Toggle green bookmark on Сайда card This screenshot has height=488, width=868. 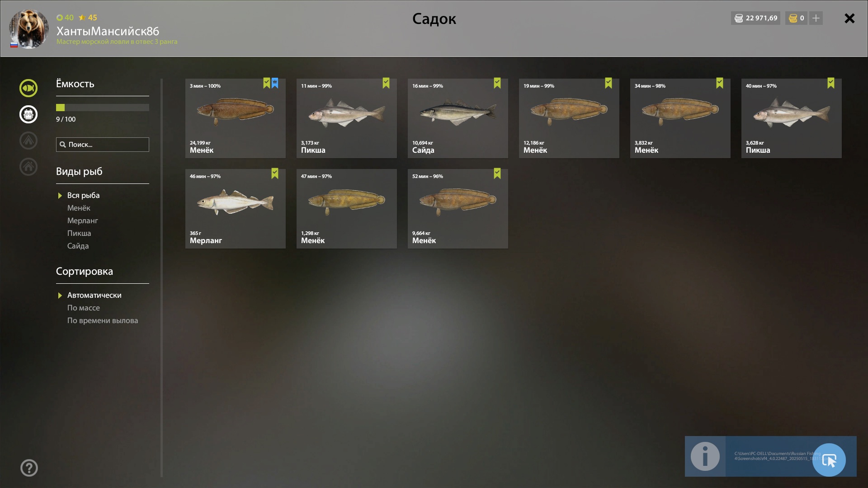(497, 83)
